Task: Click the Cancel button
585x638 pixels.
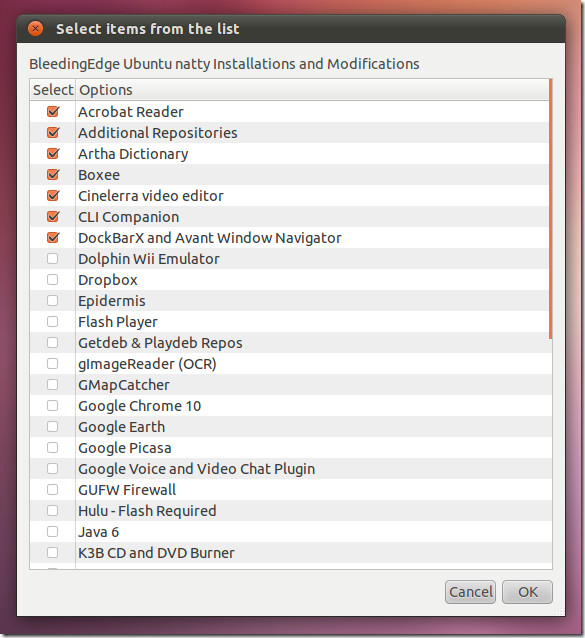Action: (x=470, y=592)
